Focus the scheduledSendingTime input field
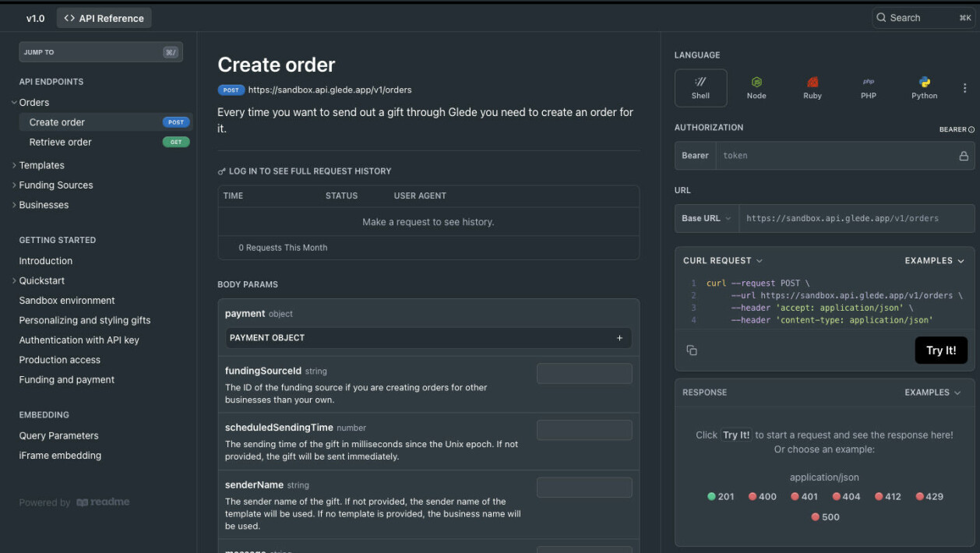Screen dimensions: 980x553 [x=584, y=430]
